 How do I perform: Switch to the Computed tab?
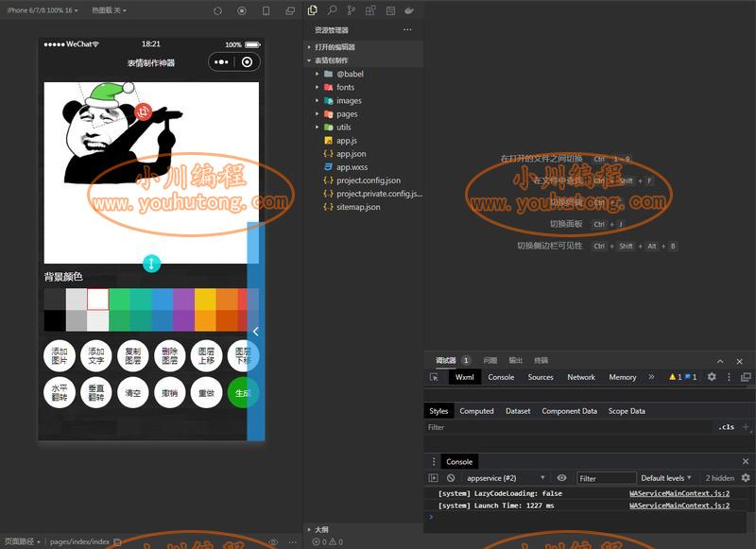tap(476, 411)
